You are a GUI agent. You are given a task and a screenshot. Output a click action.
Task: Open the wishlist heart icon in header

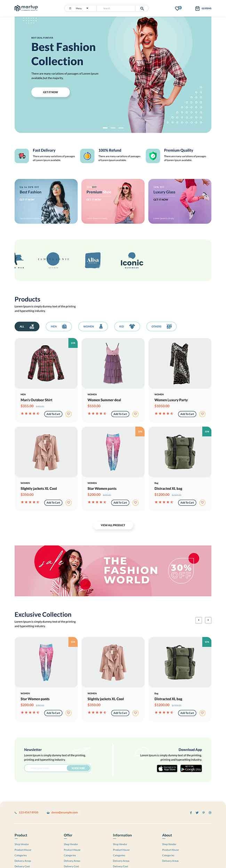tap(178, 8)
